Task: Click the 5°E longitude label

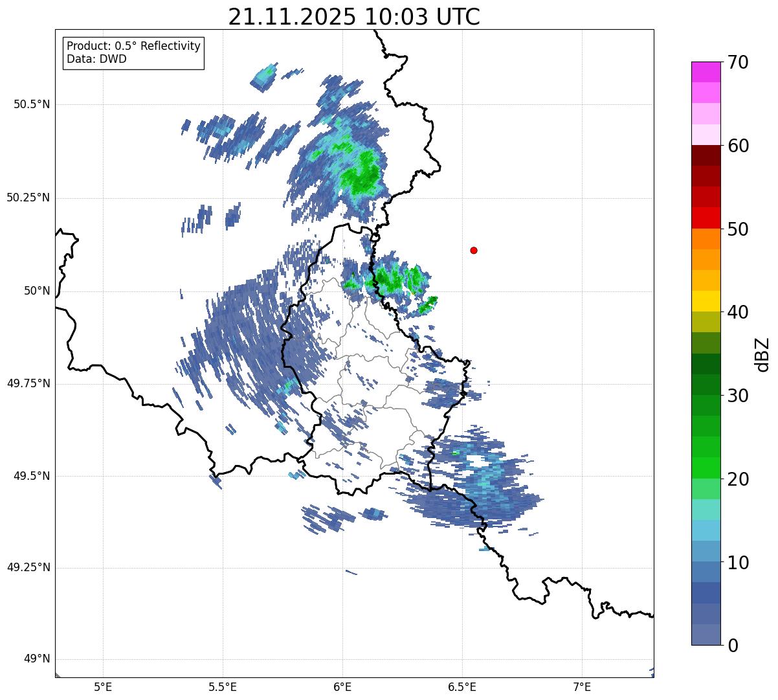Action: tap(103, 687)
